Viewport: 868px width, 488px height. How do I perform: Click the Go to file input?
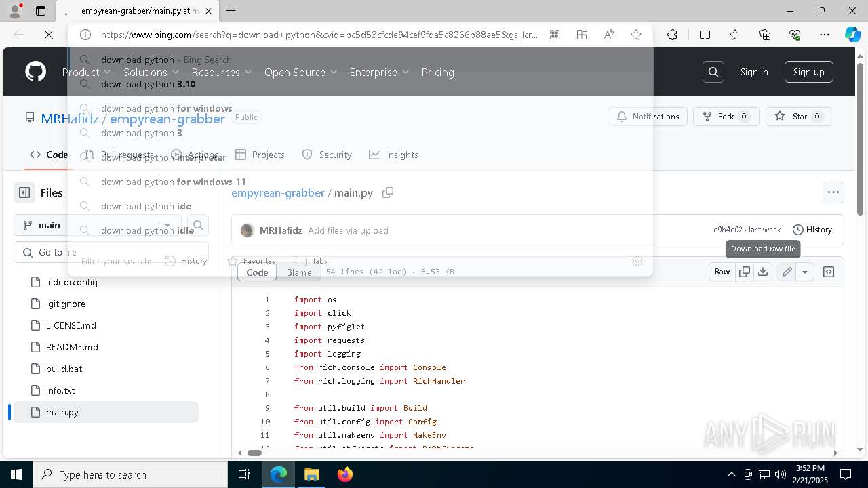(x=111, y=252)
